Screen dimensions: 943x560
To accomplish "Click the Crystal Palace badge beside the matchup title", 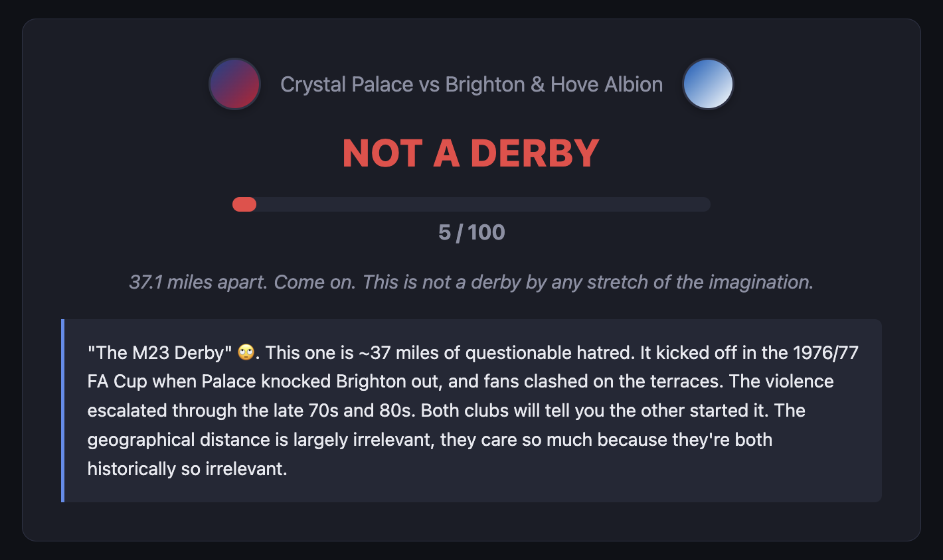I will 234,84.
